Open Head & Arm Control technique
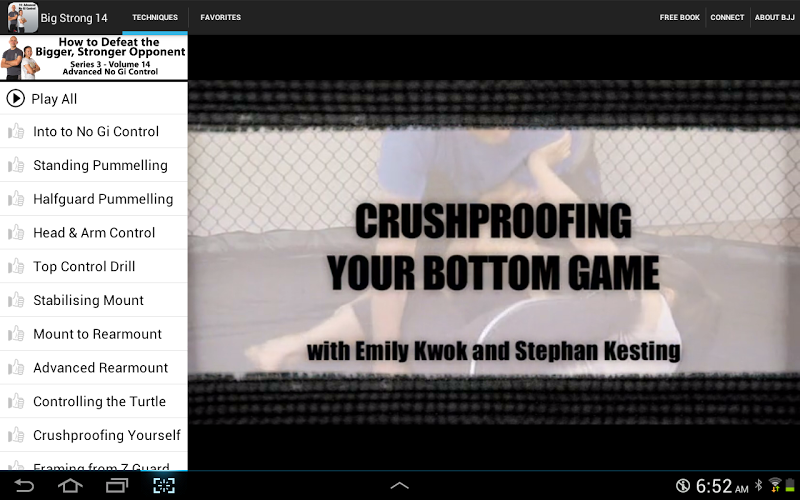800x500 pixels. pos(94,233)
